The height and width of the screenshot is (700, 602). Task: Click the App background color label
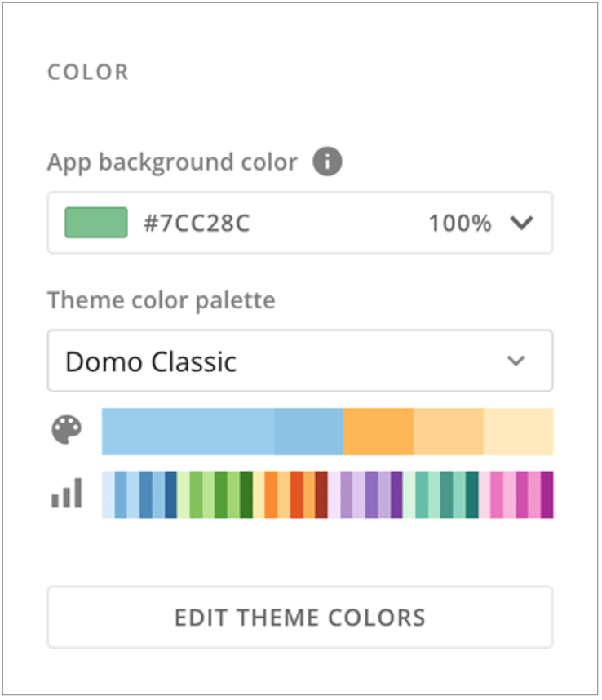[x=172, y=162]
